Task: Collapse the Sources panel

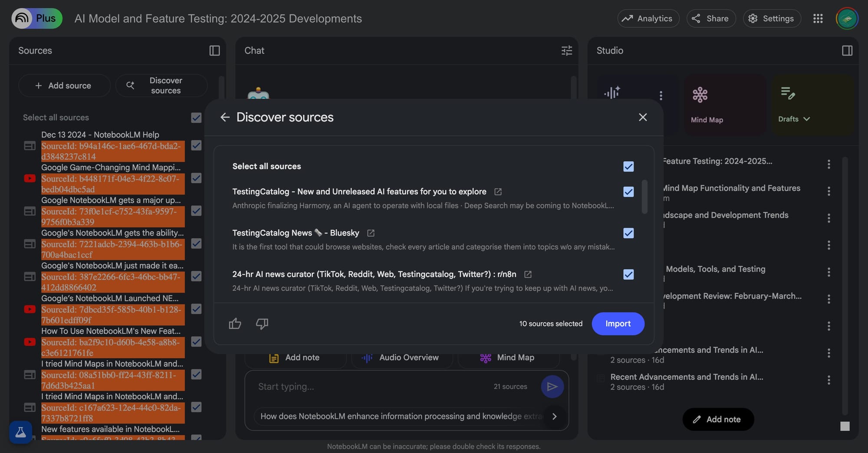Action: 214,51
